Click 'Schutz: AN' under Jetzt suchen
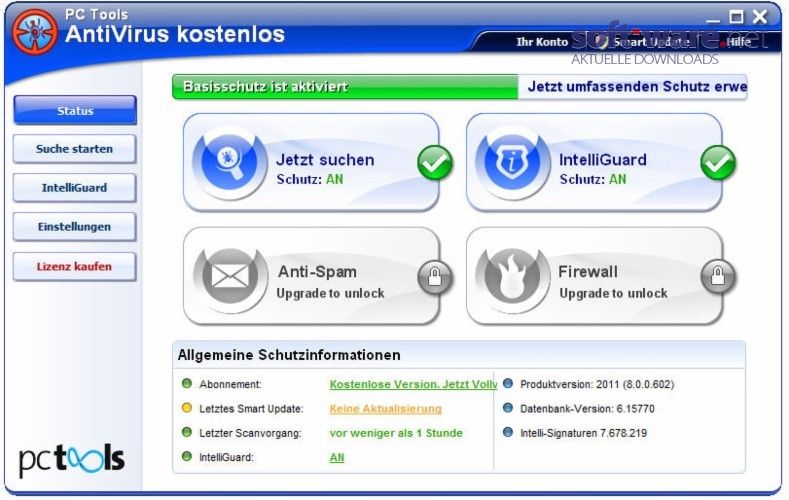 [x=309, y=180]
